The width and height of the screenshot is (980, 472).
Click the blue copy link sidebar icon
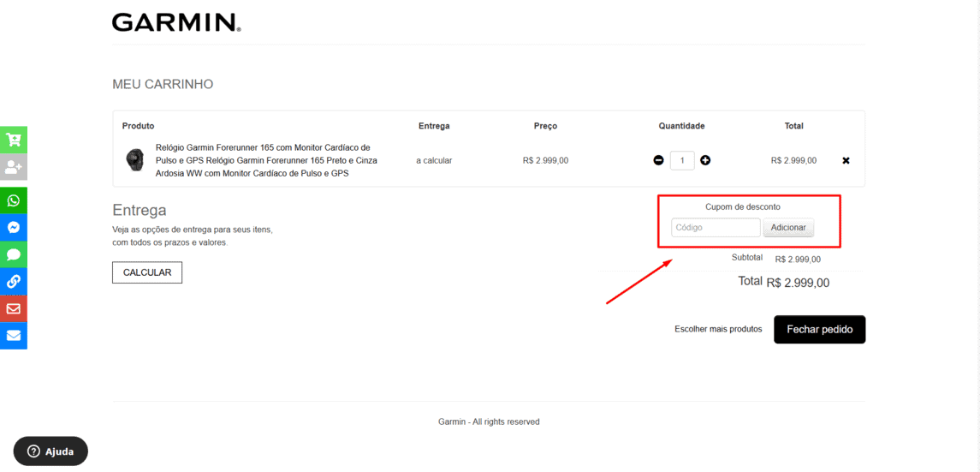[13, 281]
